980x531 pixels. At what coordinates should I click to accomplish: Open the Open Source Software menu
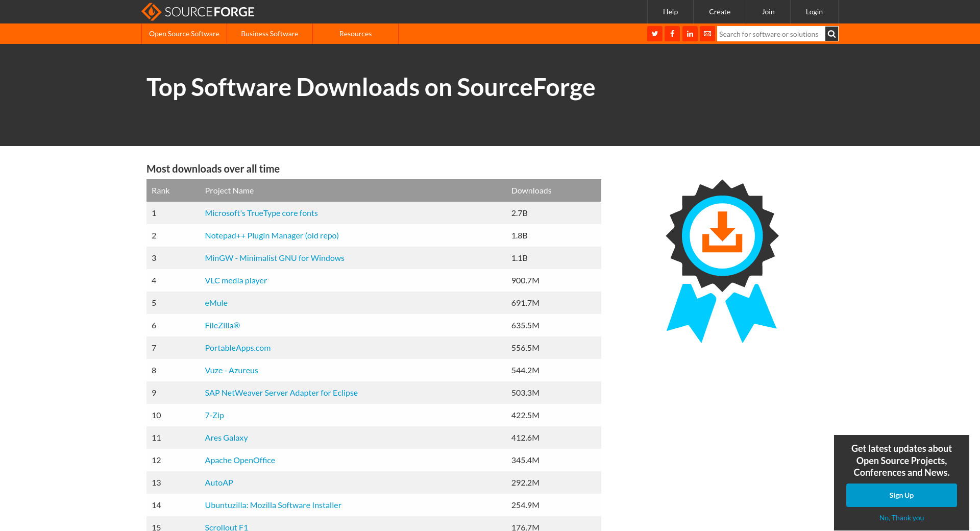(x=184, y=34)
